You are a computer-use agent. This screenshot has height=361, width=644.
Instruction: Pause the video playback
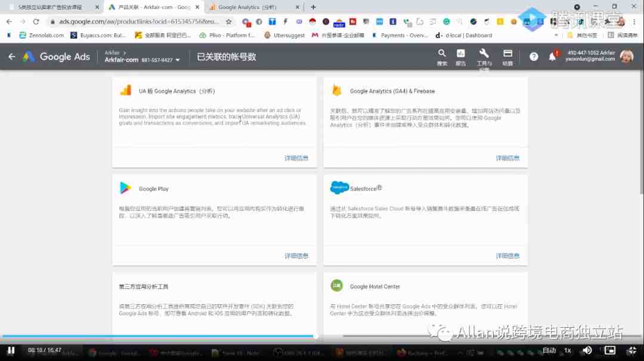tap(11, 350)
